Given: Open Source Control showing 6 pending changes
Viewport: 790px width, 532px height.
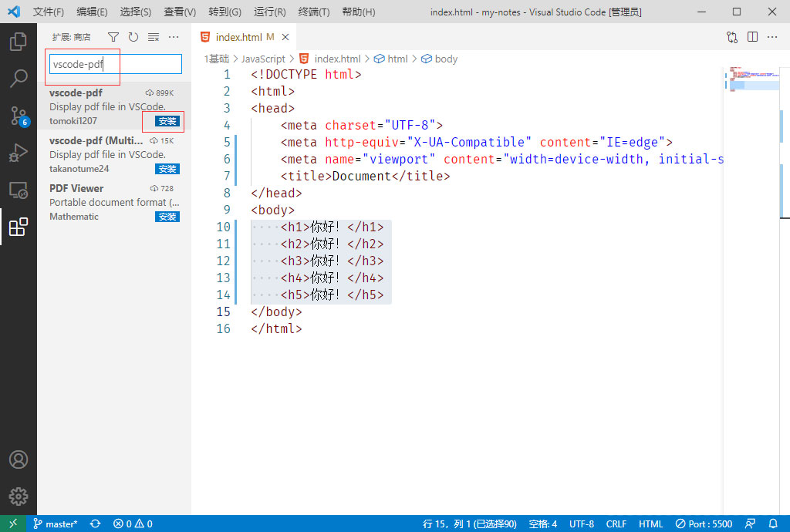Looking at the screenshot, I should (x=19, y=114).
